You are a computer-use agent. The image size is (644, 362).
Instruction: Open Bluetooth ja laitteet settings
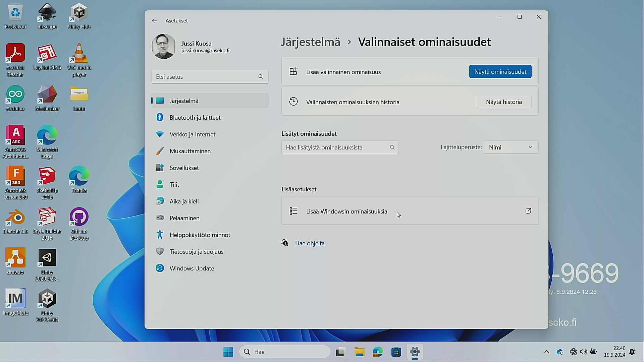pos(210,117)
